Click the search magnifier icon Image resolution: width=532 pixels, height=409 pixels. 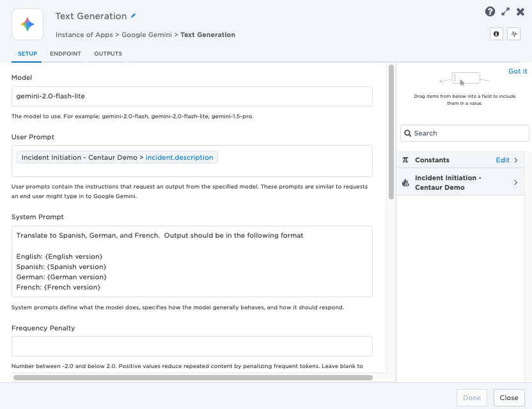407,134
